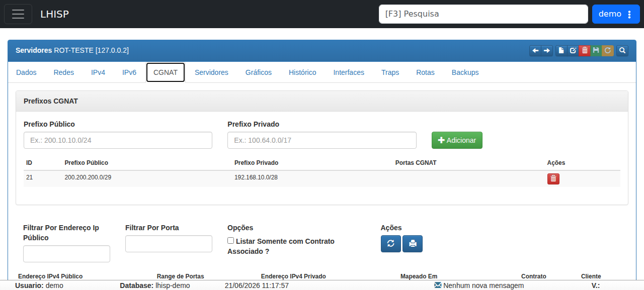Focus Filtrar Por Endereço Ip Público field
This screenshot has width=644, height=290.
pyautogui.click(x=66, y=254)
